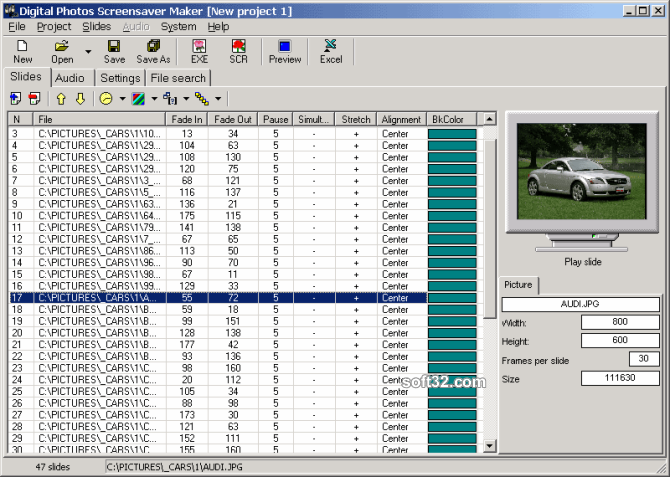The image size is (670, 477).
Task: Click the red remove slide icon
Action: pos(35,98)
